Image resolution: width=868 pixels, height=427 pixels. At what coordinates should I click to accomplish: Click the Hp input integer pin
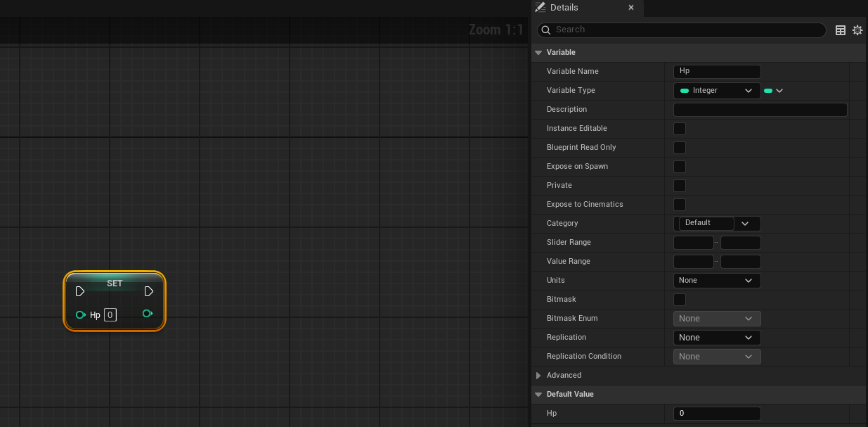tap(81, 314)
